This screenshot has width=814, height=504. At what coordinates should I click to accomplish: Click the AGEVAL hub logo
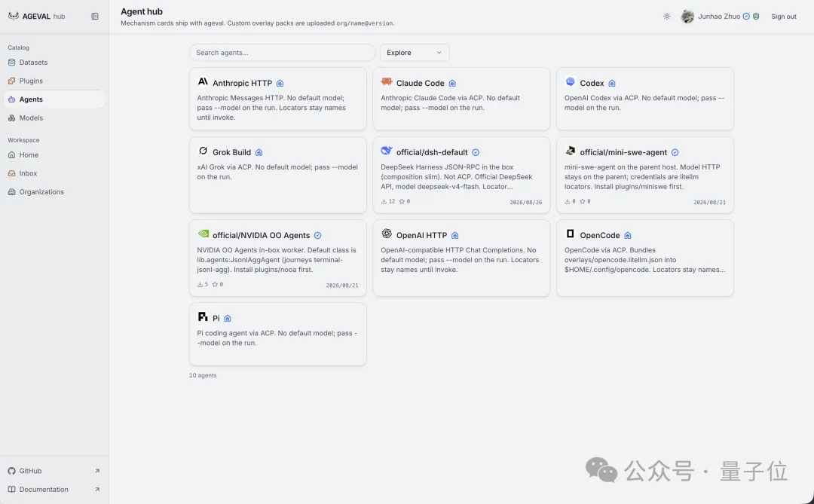[37, 16]
